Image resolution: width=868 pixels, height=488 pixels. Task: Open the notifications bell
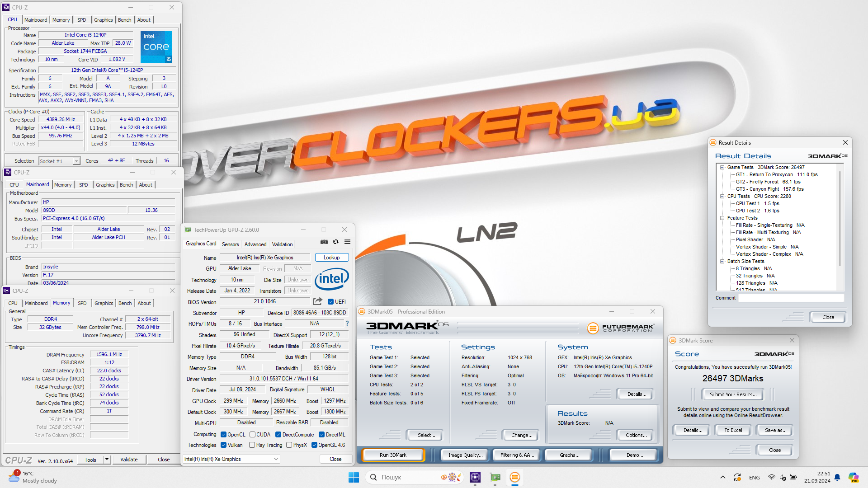click(837, 477)
